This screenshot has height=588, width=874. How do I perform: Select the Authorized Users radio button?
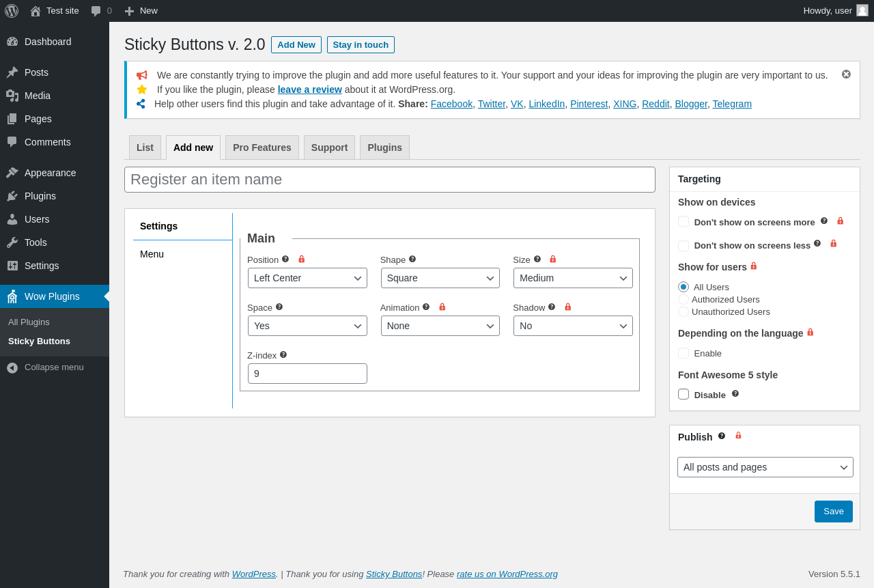point(683,299)
